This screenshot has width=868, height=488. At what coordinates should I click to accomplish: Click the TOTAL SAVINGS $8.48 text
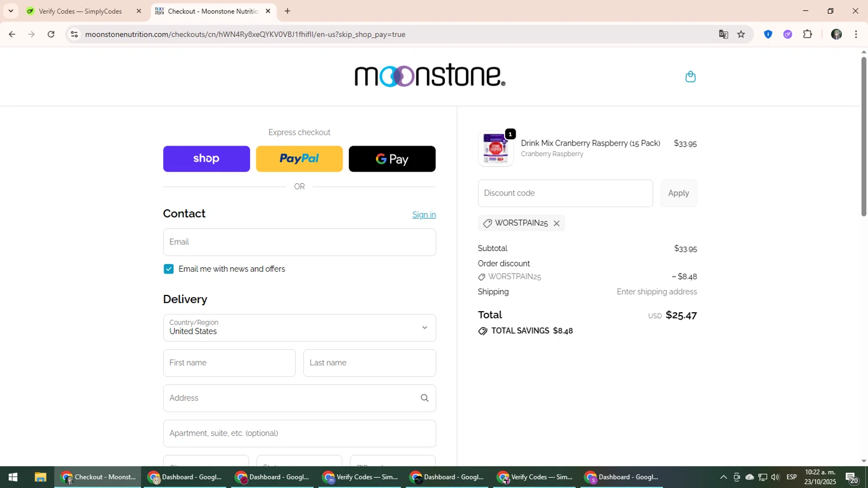(525, 331)
